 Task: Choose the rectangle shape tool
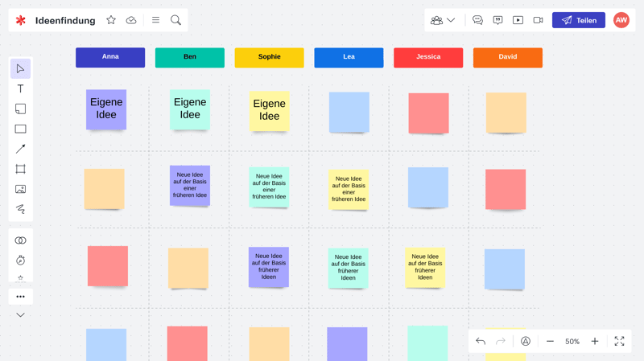pos(20,129)
